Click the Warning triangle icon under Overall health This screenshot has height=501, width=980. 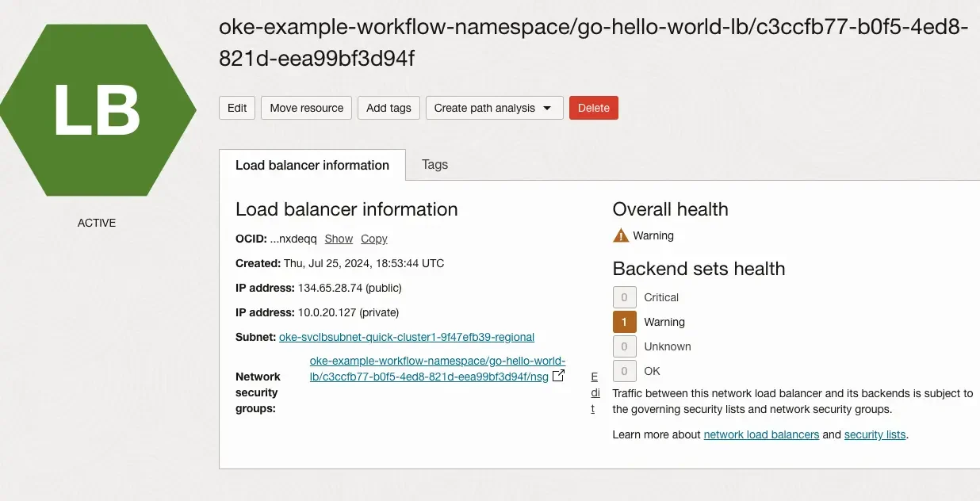[x=621, y=235]
